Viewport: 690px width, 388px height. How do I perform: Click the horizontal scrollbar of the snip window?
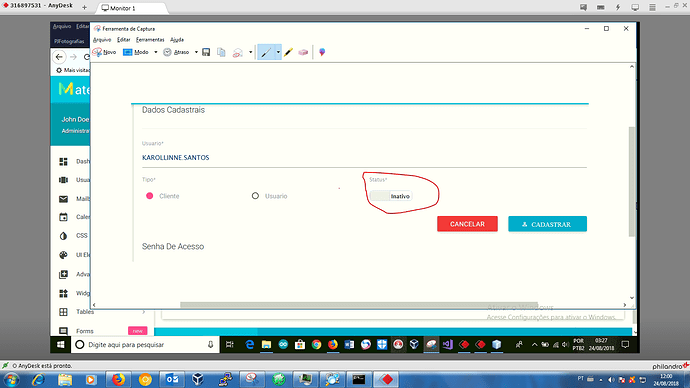359,305
